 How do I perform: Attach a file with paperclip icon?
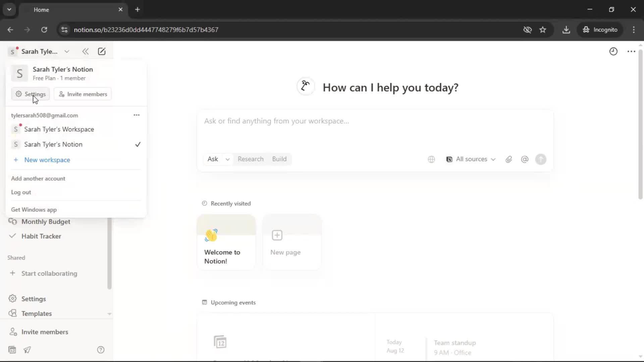click(508, 159)
